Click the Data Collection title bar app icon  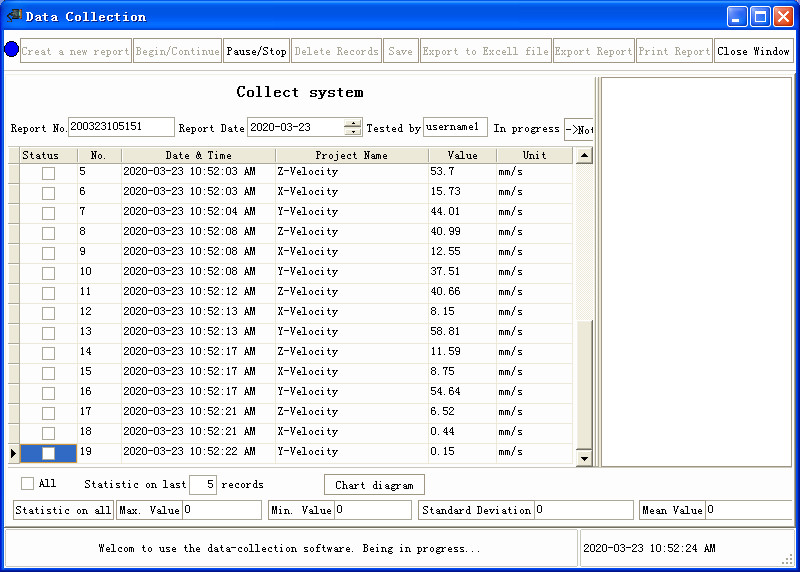pyautogui.click(x=14, y=16)
